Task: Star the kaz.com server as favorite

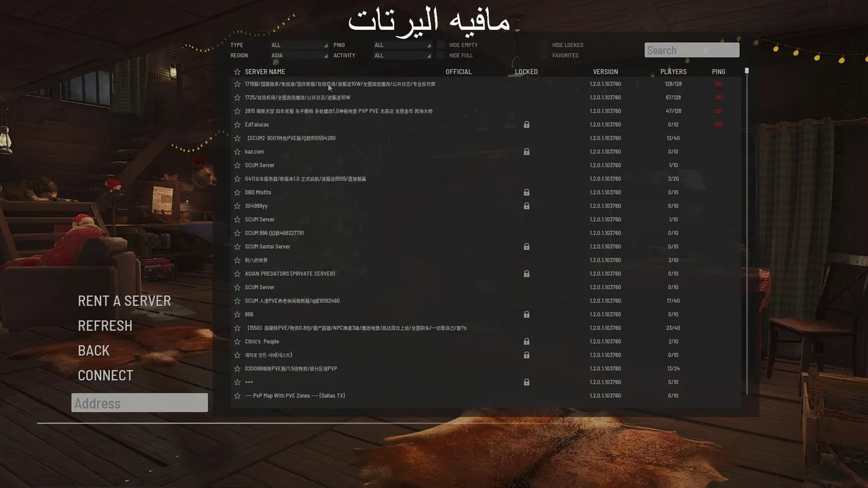Action: 237,152
